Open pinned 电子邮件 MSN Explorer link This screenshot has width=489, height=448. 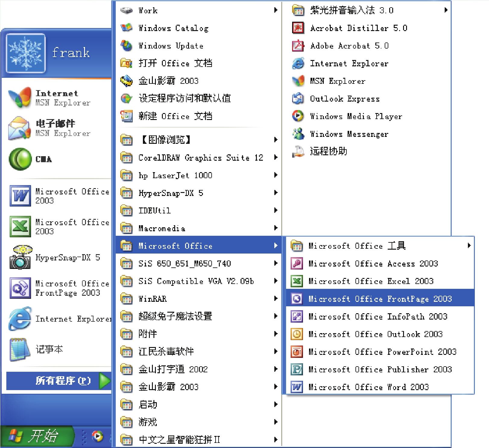click(59, 128)
